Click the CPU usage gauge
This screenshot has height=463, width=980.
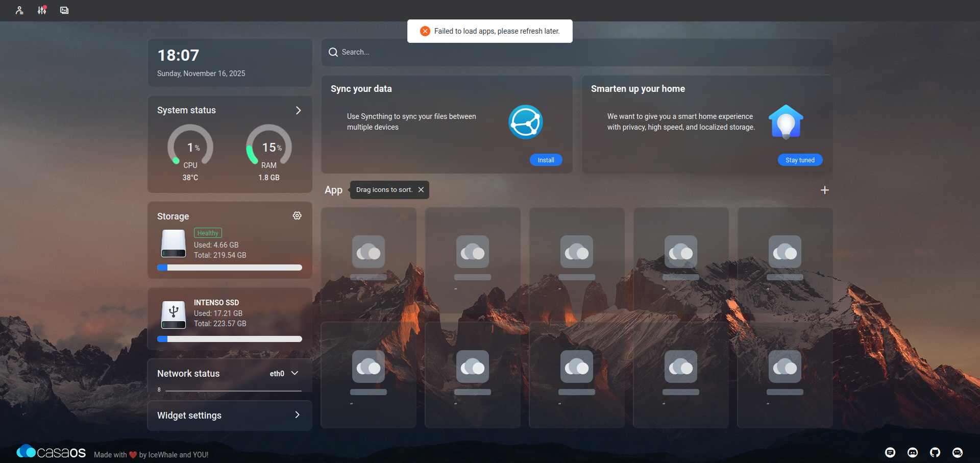190,145
